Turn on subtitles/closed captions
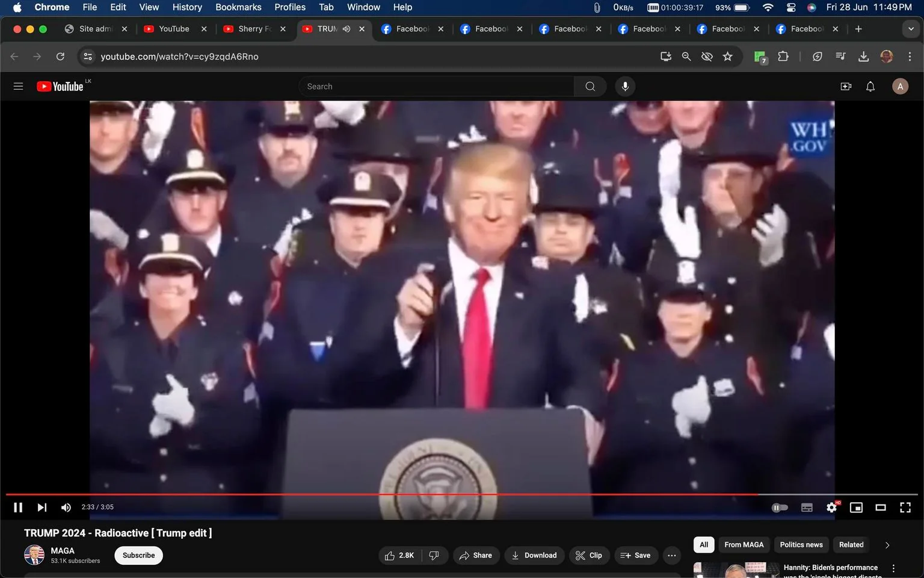924x578 pixels. (x=807, y=508)
